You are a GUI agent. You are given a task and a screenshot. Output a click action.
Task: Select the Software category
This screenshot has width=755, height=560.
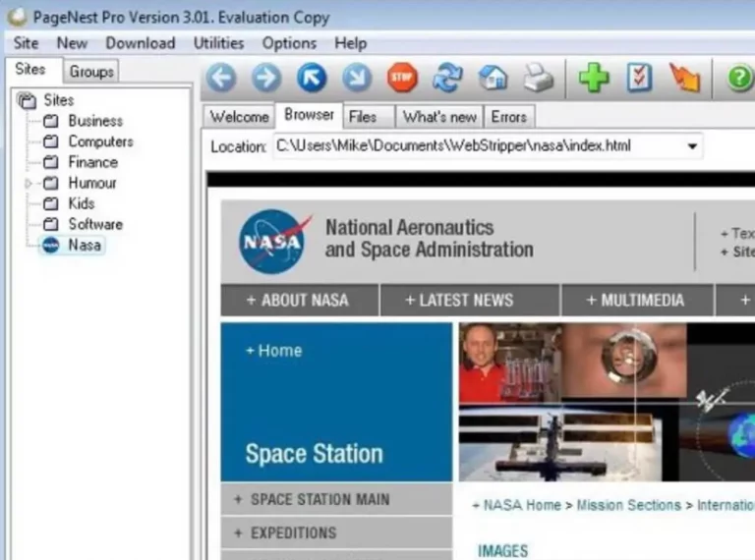(x=95, y=224)
